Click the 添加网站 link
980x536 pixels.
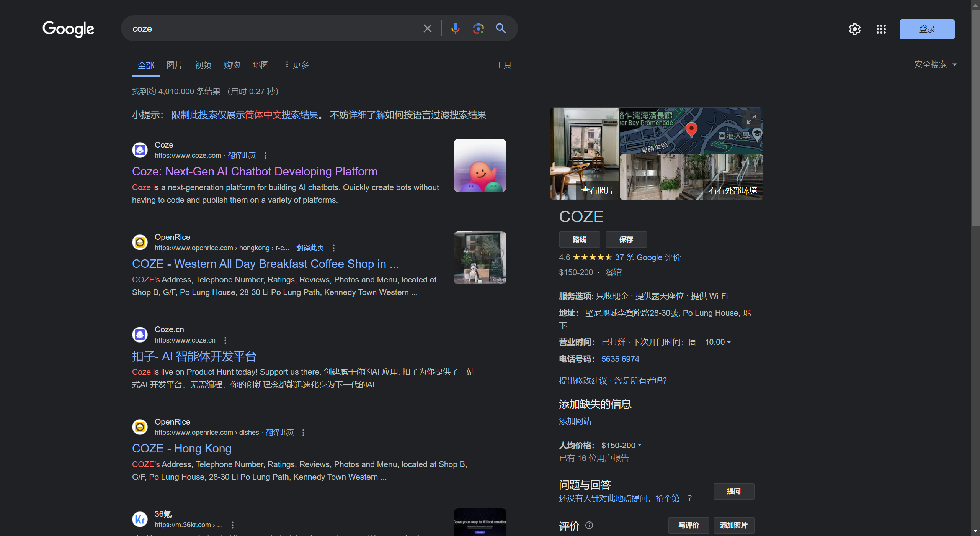point(575,421)
